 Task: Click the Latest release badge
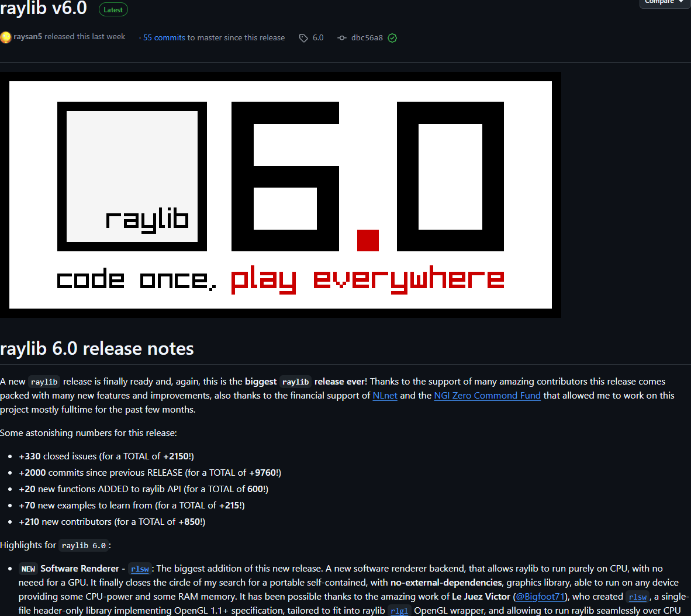coord(113,10)
